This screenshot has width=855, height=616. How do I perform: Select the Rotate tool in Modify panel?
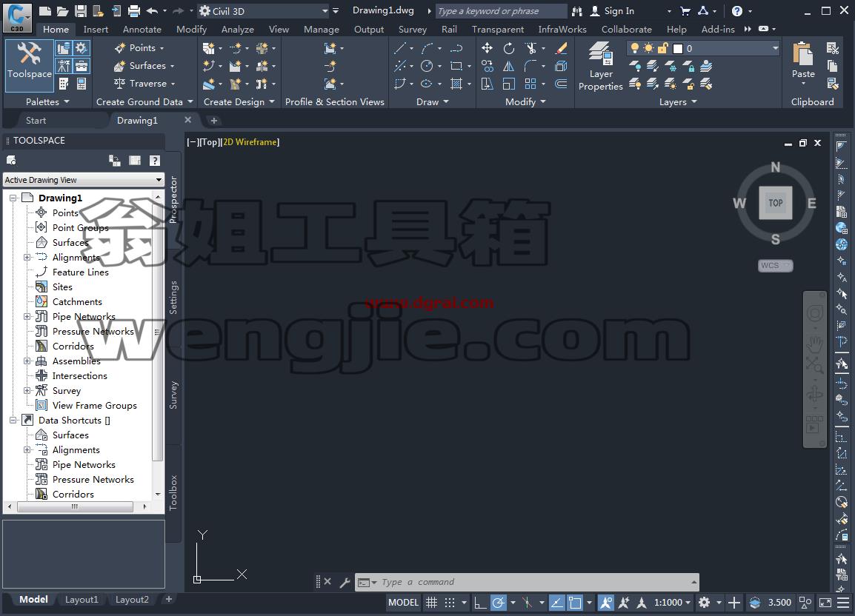coord(509,49)
